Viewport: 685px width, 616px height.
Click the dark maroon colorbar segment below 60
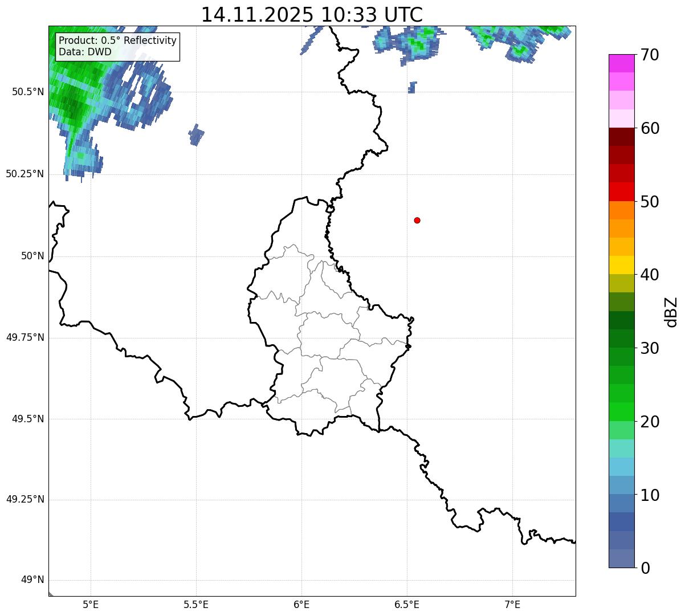pyautogui.click(x=622, y=137)
